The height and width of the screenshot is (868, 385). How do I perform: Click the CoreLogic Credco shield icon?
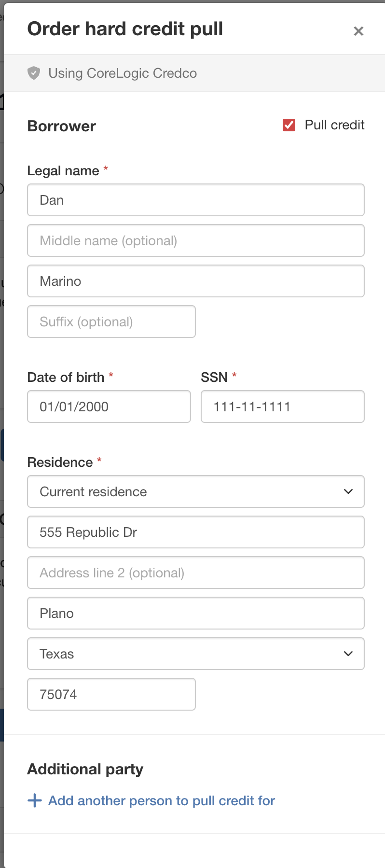pos(34,73)
